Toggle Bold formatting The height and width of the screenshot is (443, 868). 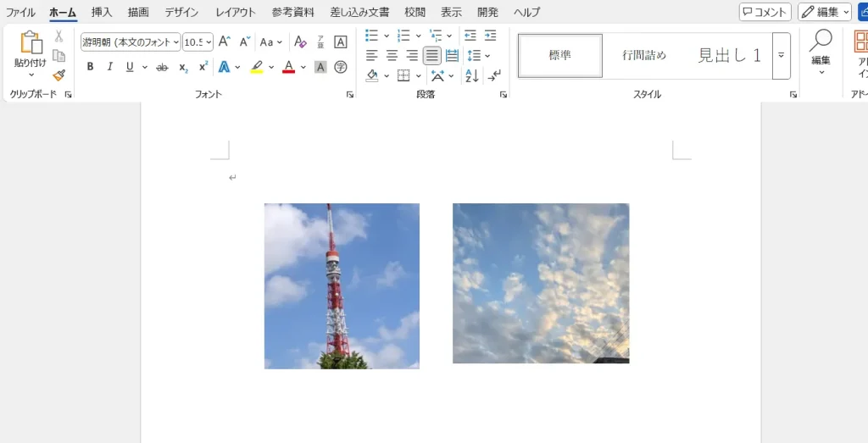[90, 67]
